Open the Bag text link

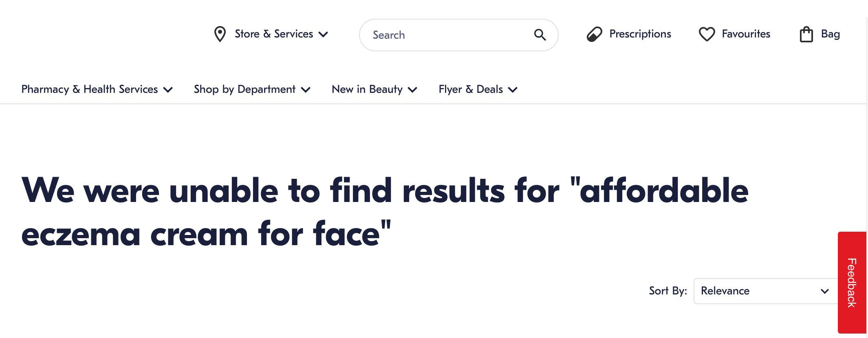(830, 34)
